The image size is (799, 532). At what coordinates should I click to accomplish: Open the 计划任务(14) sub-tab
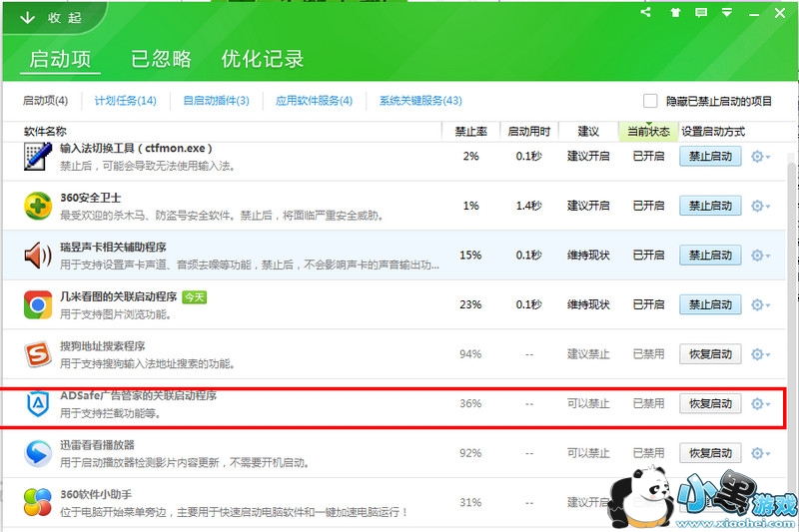(126, 100)
